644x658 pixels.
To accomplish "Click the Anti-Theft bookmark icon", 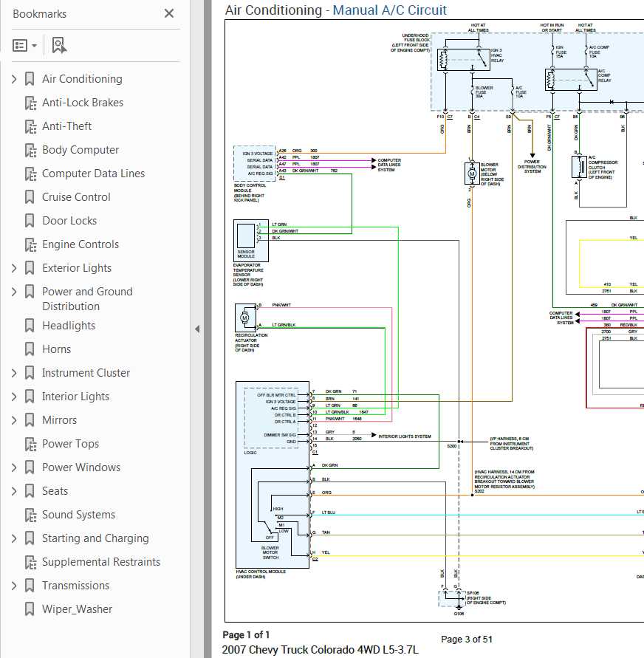I will click(30, 126).
